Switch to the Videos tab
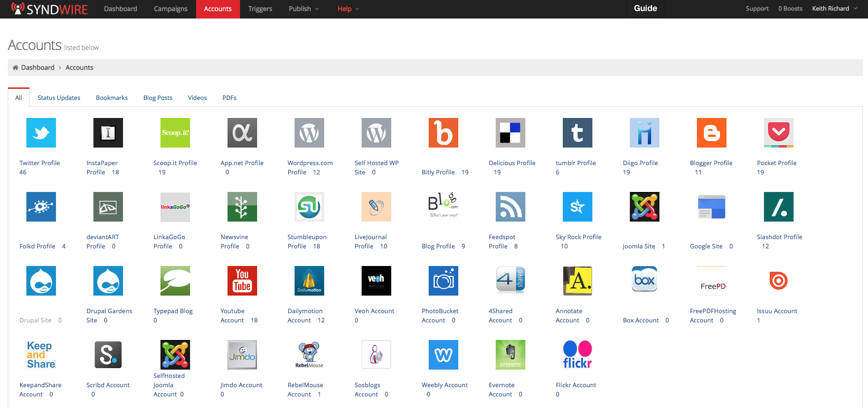868x408 pixels. (x=197, y=98)
